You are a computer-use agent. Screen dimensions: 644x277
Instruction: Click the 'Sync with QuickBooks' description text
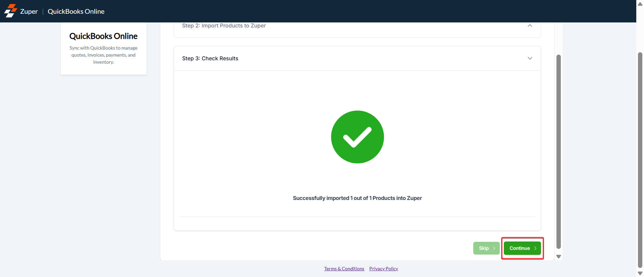[103, 55]
